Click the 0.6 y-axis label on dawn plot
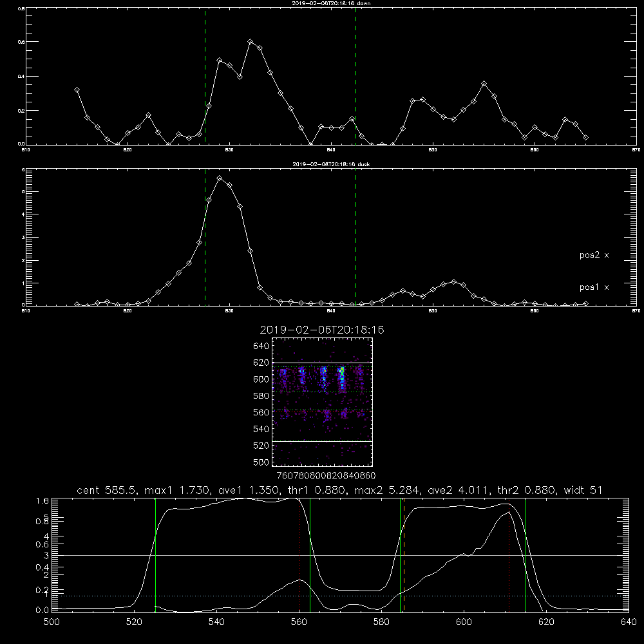Viewport: 644px width, 644px height. 21,42
